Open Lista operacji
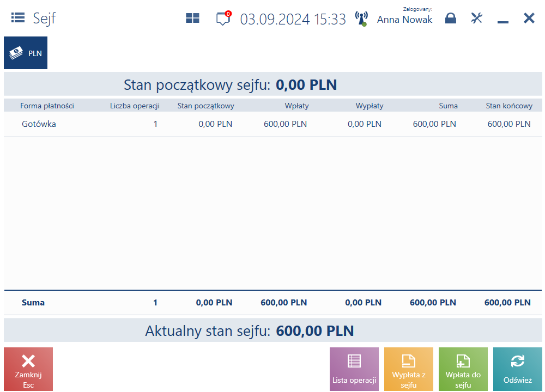Screen dimensions: 545x392 point(354,369)
